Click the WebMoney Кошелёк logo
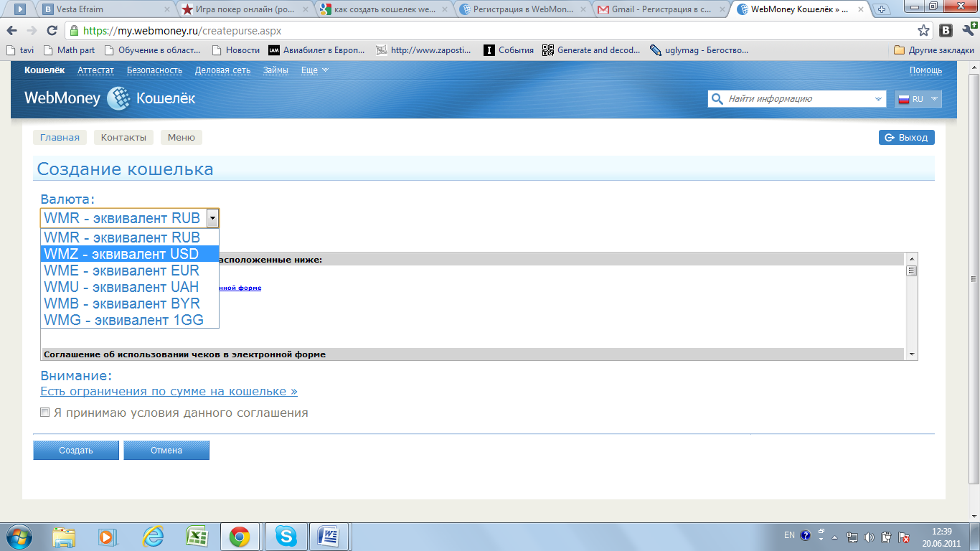This screenshot has width=980, height=551. click(110, 98)
